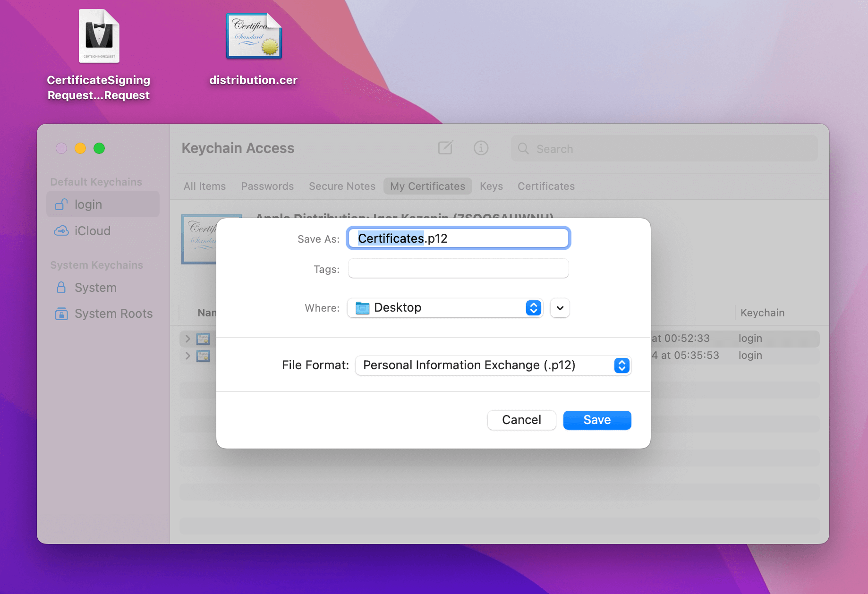Click the Save button
Screen dimensions: 868x594
pyautogui.click(x=597, y=420)
